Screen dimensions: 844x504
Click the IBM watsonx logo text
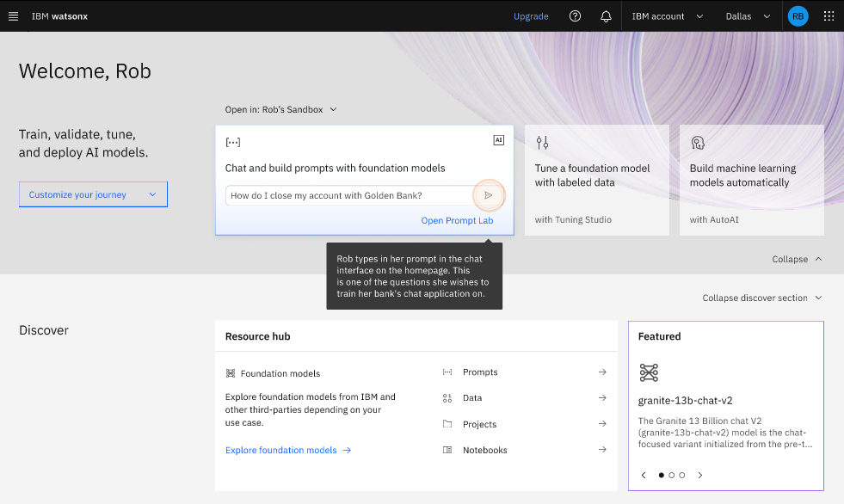pyautogui.click(x=59, y=16)
